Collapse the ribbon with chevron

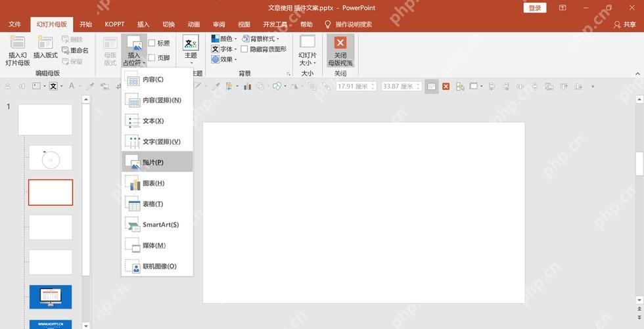[637, 74]
